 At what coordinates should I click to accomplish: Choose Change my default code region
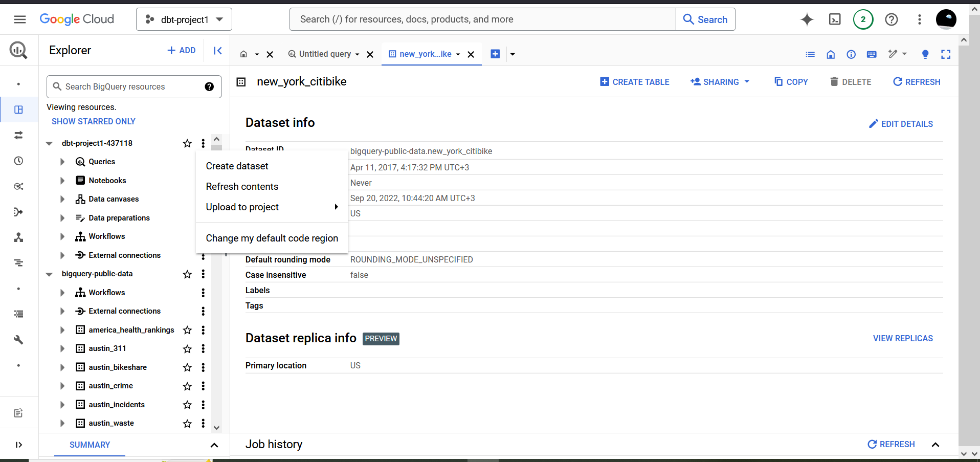pos(272,238)
